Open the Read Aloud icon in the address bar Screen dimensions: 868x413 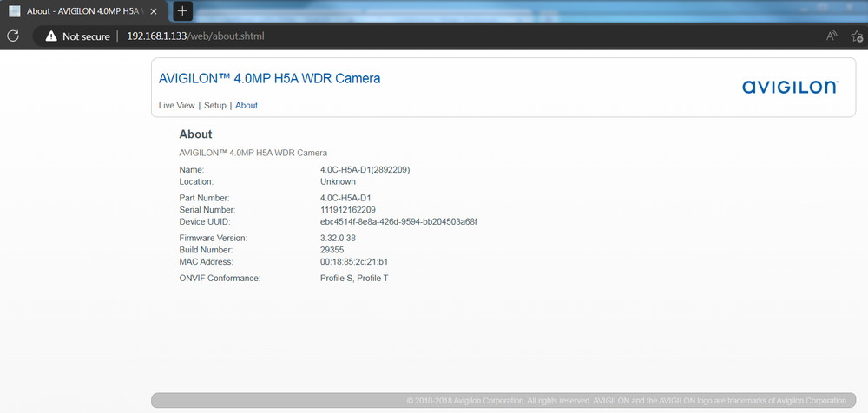(831, 36)
